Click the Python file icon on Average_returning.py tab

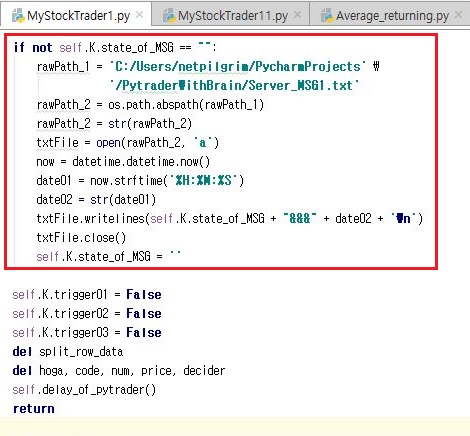[x=327, y=16]
